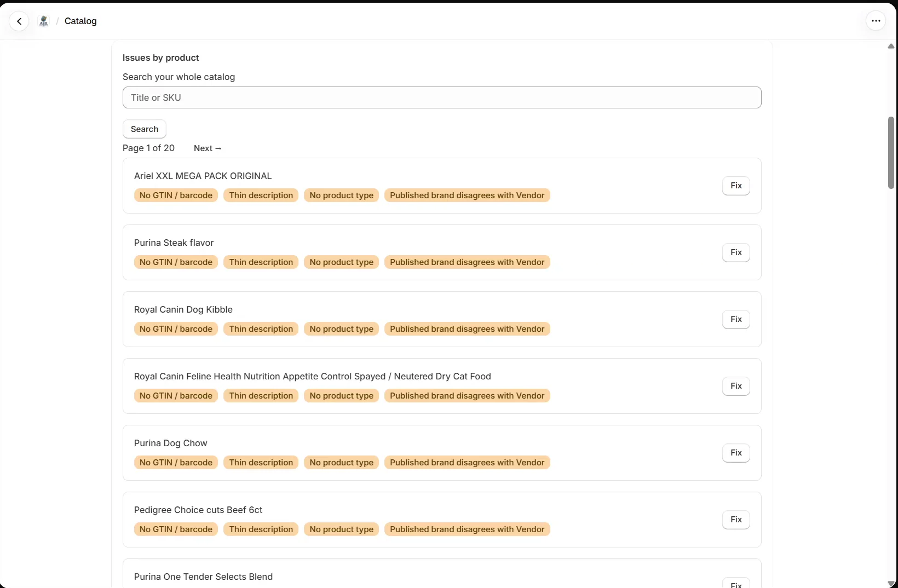Click 'Pedigree Choice cuts Beef 6ct' title
Screen dimensions: 898x588
coord(198,510)
